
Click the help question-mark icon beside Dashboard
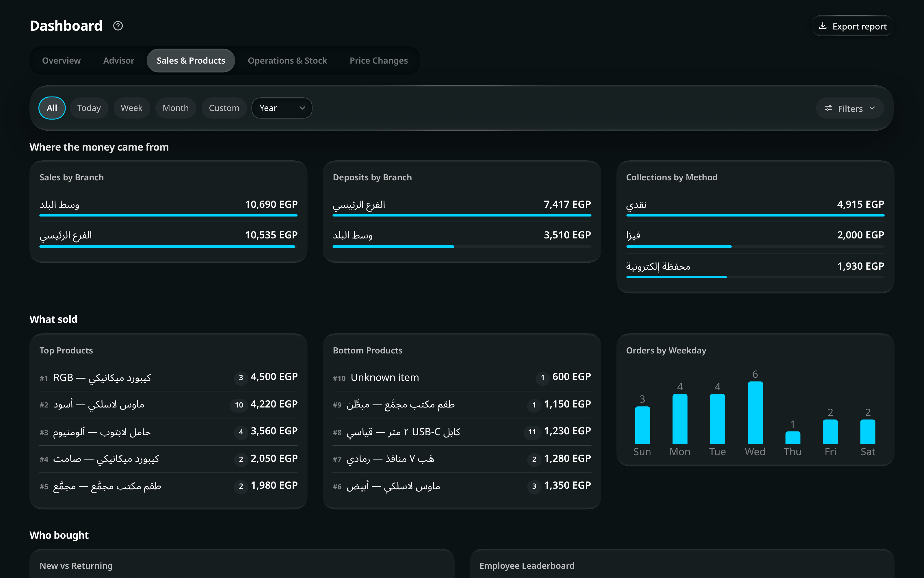pyautogui.click(x=118, y=26)
